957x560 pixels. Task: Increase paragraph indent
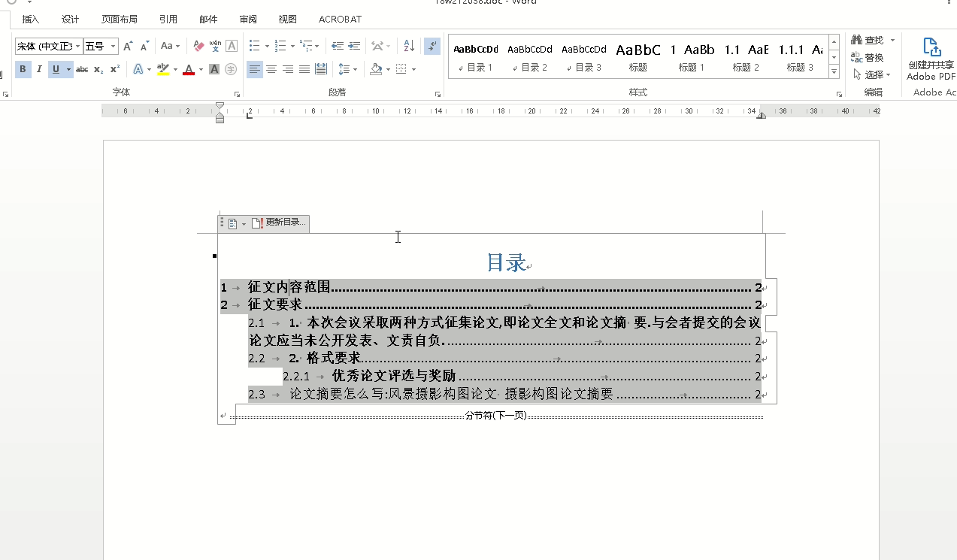point(354,47)
